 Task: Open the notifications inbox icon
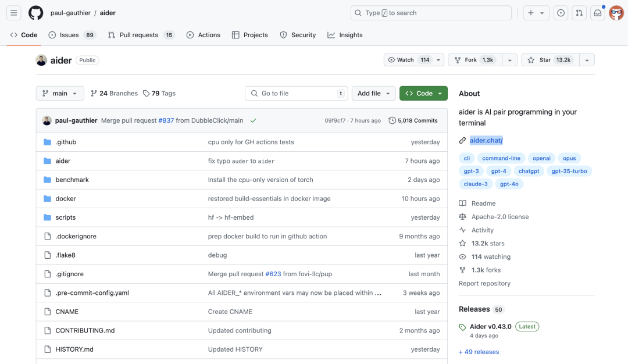tap(597, 13)
